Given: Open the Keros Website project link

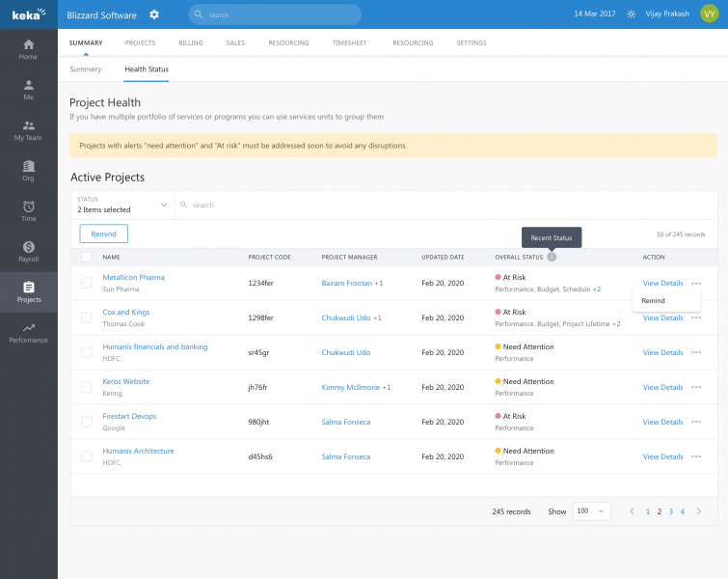Looking at the screenshot, I should [x=125, y=381].
